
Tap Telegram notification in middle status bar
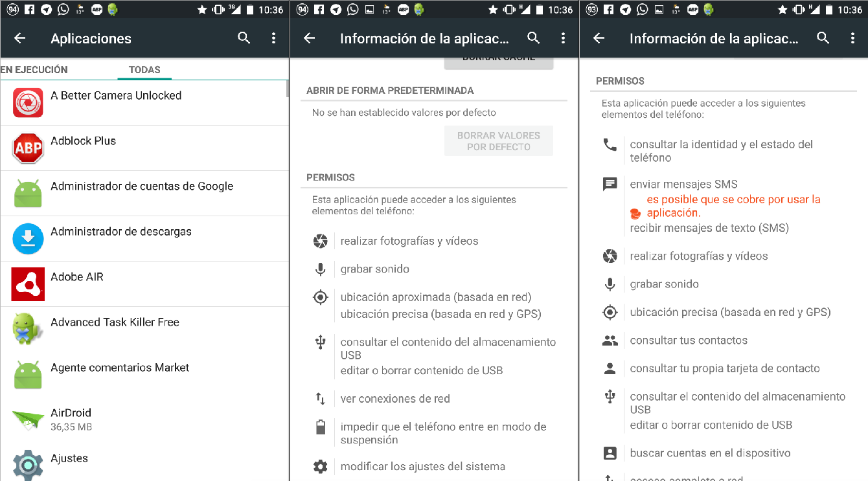pyautogui.click(x=336, y=10)
